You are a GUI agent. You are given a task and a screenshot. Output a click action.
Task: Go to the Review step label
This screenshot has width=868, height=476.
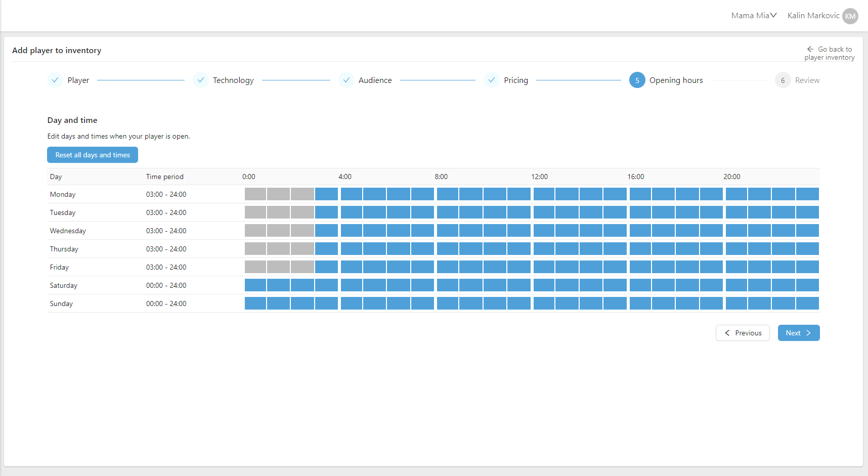[x=807, y=80]
